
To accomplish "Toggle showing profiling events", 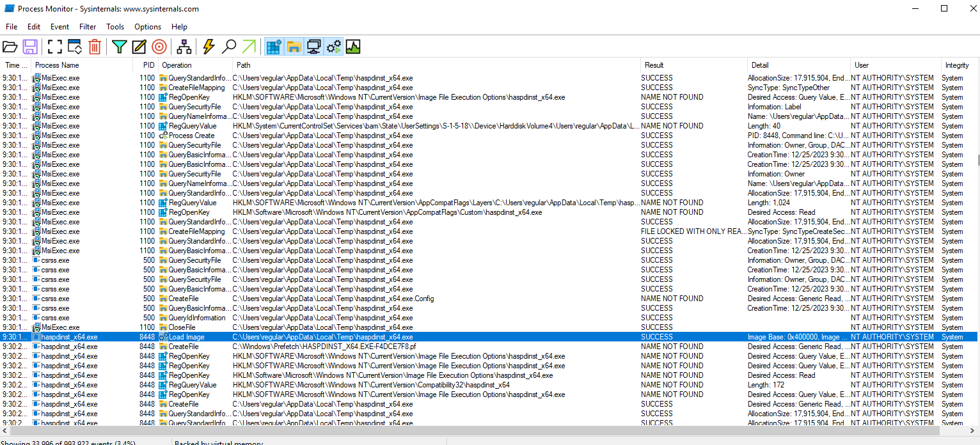I will point(353,47).
